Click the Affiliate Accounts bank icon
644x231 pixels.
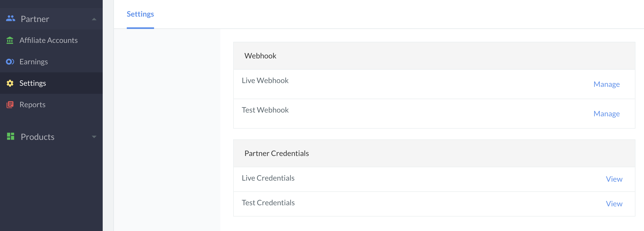[10, 40]
